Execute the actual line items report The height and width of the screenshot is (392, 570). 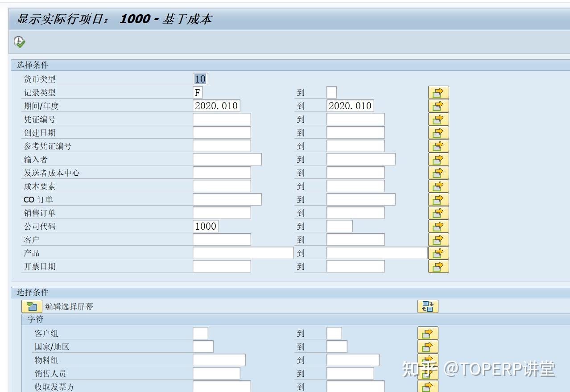[18, 41]
